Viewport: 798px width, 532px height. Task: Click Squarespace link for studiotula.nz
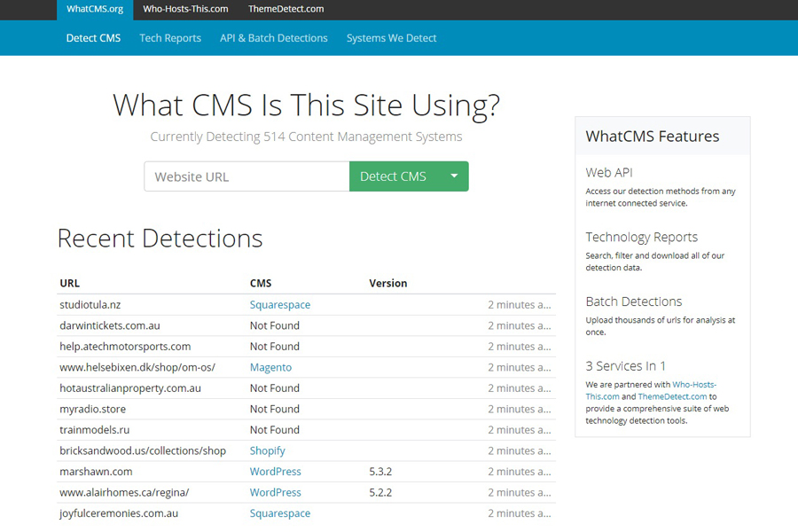pyautogui.click(x=279, y=305)
